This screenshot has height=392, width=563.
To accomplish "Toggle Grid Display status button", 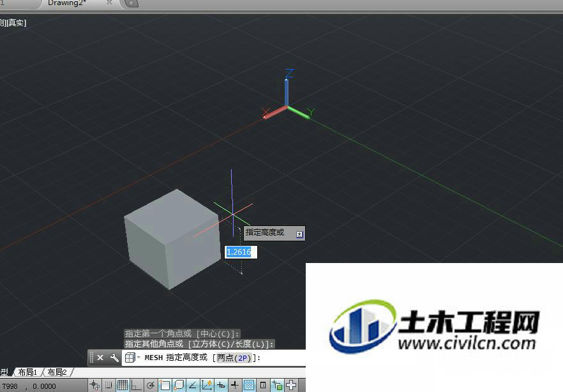I will pyautogui.click(x=123, y=385).
